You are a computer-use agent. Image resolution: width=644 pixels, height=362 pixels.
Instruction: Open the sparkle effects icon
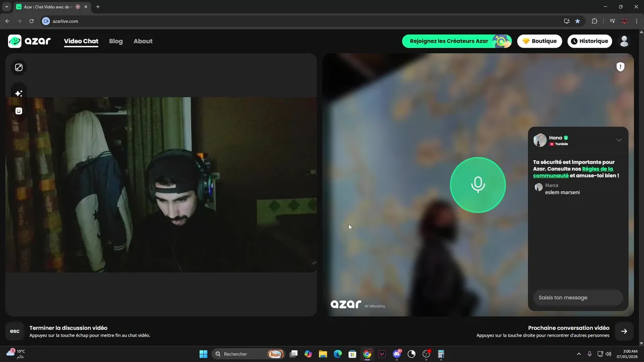point(19,94)
